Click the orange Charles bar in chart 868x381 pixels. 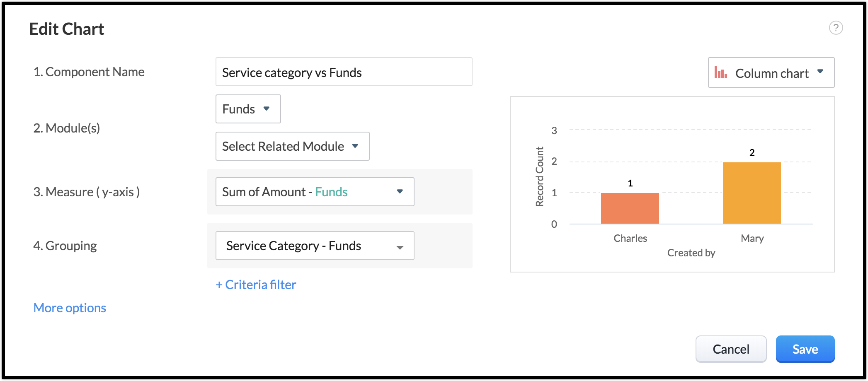[630, 208]
